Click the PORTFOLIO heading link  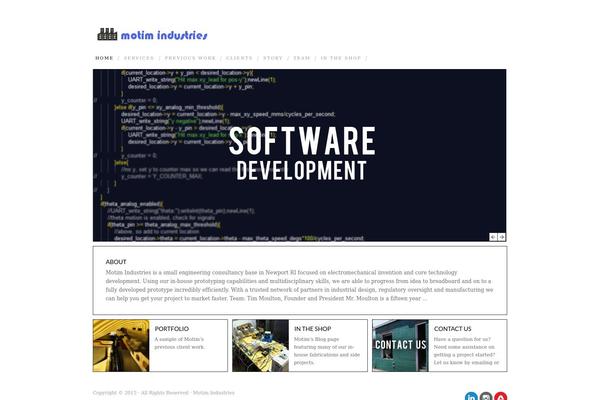pos(172,329)
